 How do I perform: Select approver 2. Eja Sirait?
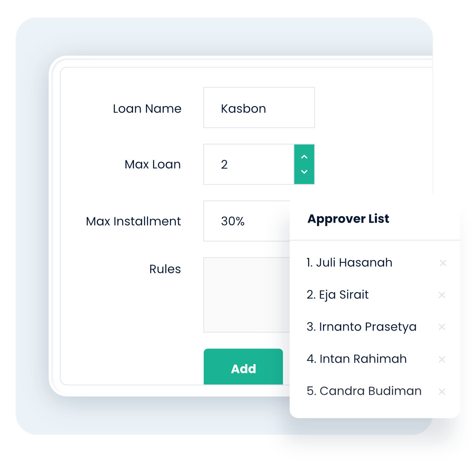(337, 295)
